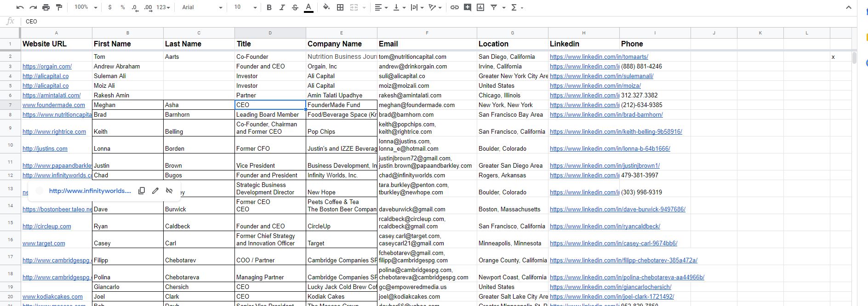
Task: Toggle strikethrough formatting
Action: click(x=295, y=7)
